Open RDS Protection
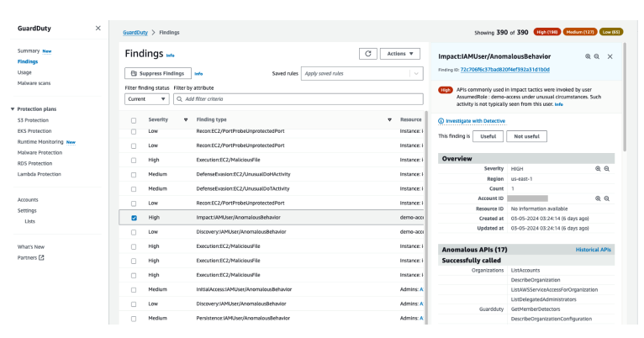The height and width of the screenshot is (338, 644). coord(34,163)
